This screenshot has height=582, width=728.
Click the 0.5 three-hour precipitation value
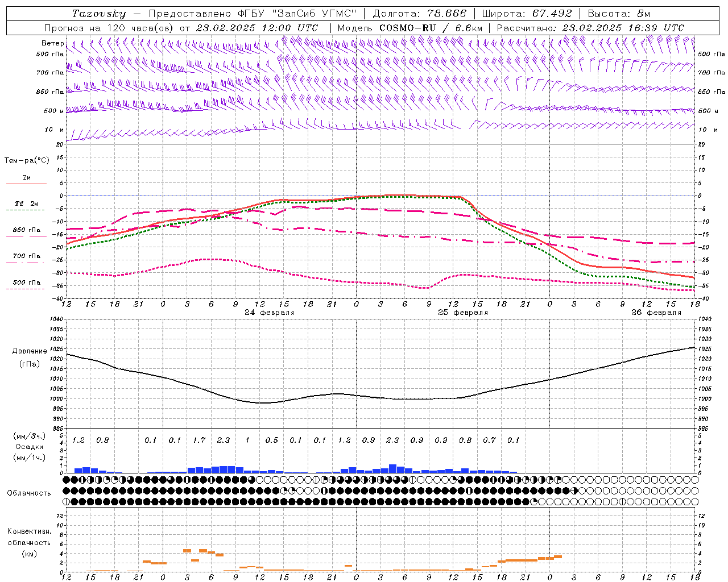coord(272,440)
